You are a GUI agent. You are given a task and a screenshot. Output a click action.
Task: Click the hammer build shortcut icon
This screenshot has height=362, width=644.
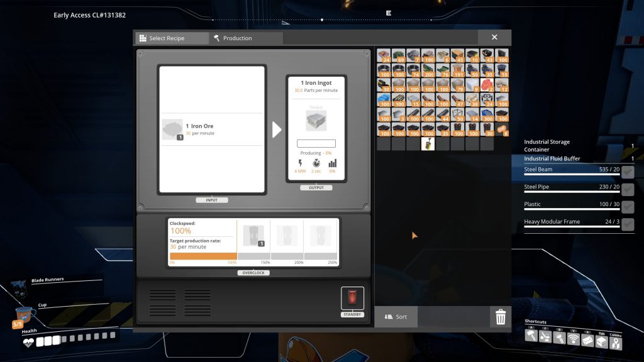531,336
